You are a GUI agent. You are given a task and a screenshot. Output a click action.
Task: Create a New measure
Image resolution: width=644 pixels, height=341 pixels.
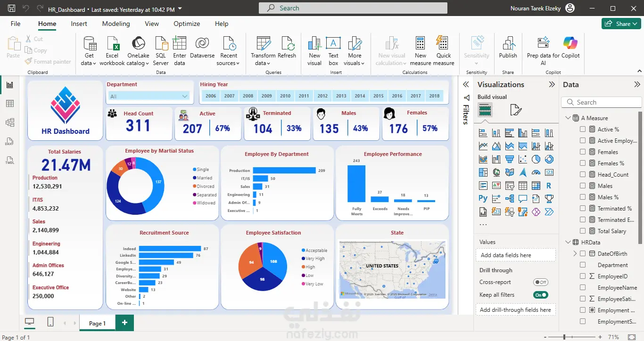tap(421, 51)
